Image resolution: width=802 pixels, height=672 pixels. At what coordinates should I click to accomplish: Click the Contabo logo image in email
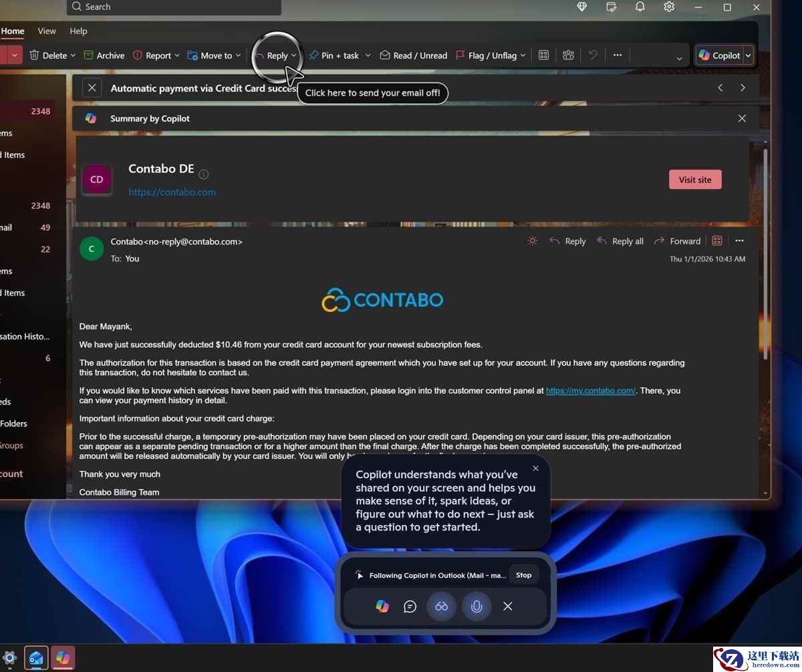click(x=382, y=300)
